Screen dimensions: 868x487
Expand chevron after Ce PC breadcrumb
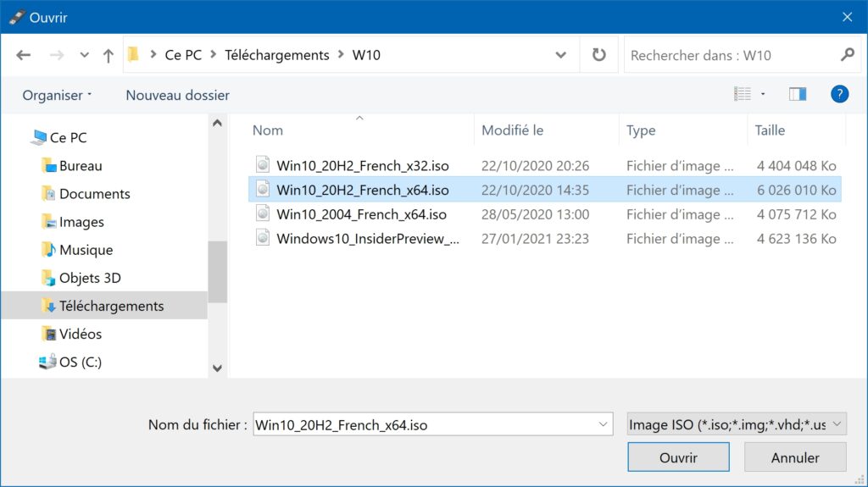point(213,55)
